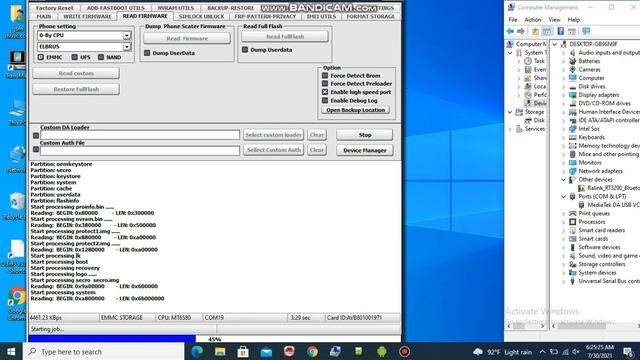640x360 pixels.
Task: Select the Cameras device icon
Action: pos(573,70)
